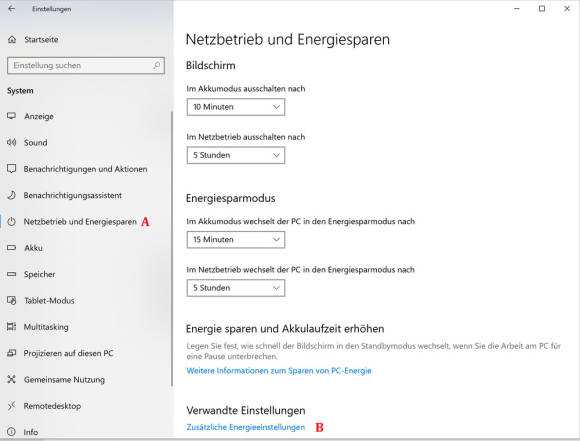Open the Energiesparmodus Netzbetrieb 5 Stunden dropdown

236,288
